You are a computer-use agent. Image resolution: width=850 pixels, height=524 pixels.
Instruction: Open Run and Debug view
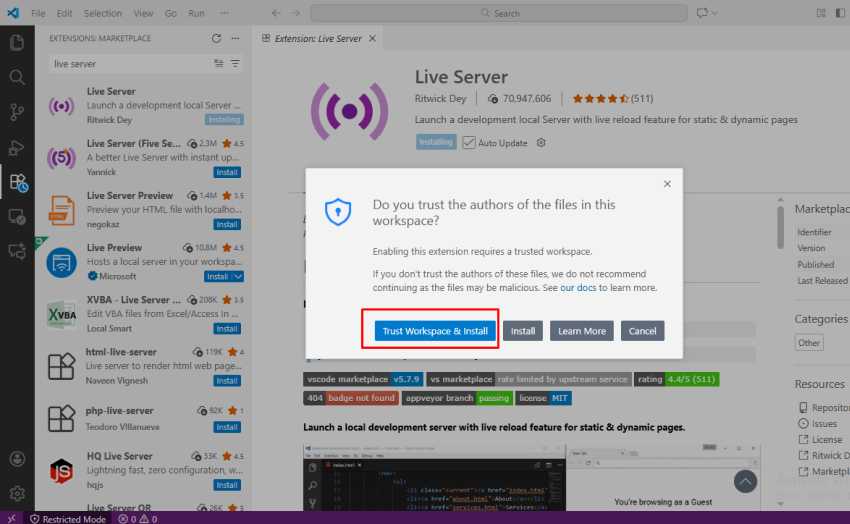pyautogui.click(x=17, y=147)
